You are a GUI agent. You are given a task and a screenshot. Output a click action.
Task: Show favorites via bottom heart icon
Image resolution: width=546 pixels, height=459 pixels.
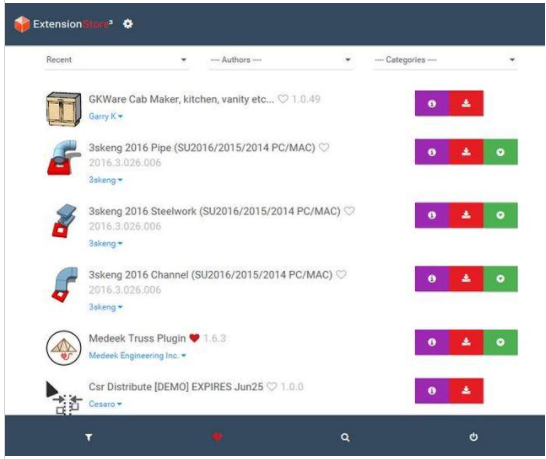tap(217, 437)
